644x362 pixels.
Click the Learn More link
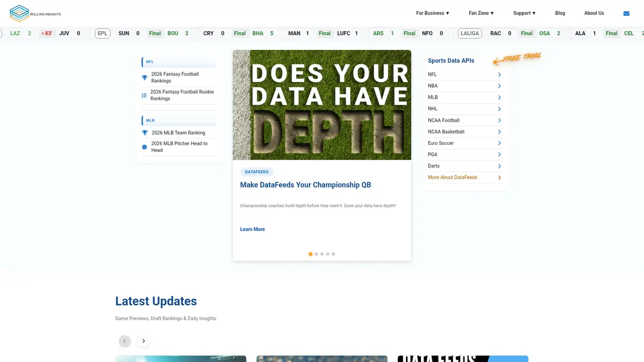tap(252, 230)
